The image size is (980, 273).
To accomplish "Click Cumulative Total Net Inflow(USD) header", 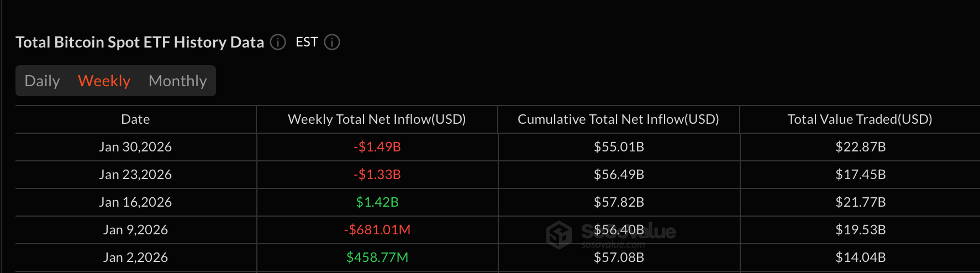I will pyautogui.click(x=618, y=119).
